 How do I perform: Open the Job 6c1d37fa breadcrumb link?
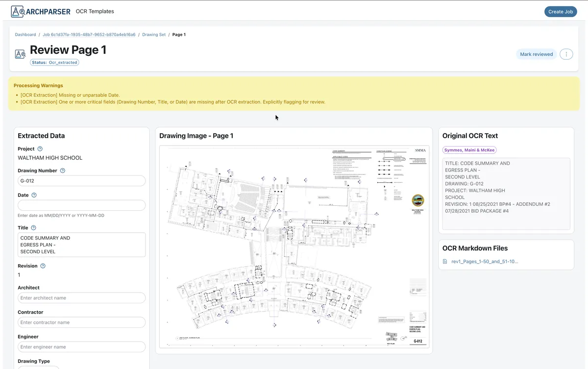[x=89, y=35]
